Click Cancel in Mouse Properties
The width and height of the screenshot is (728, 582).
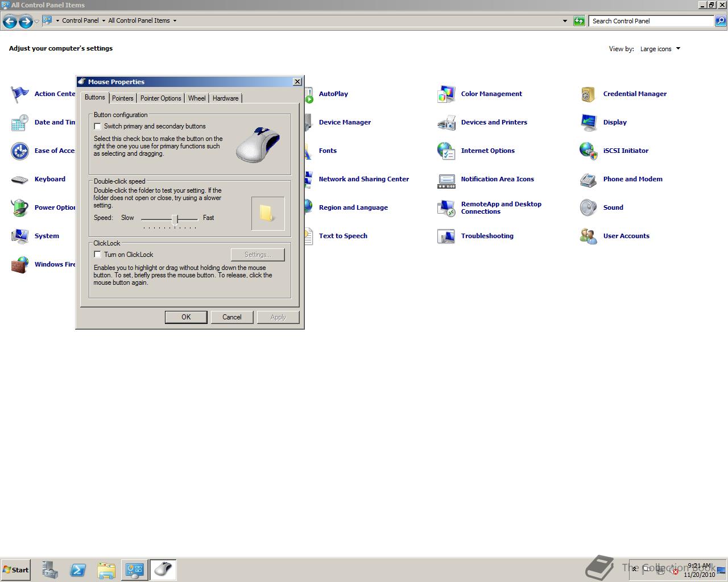[232, 317]
